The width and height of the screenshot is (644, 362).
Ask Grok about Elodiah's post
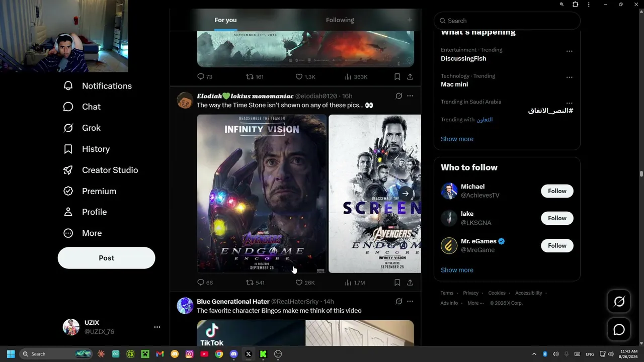click(x=399, y=96)
